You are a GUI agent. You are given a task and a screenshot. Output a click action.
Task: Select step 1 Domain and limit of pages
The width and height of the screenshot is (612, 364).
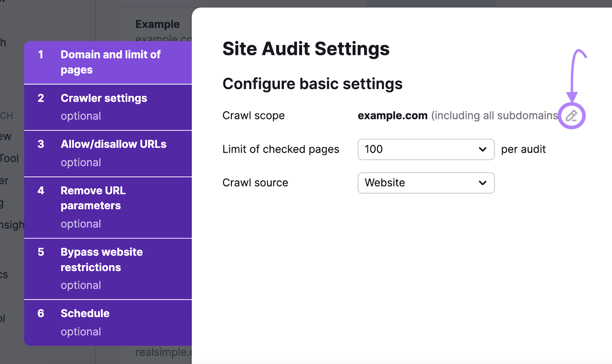click(108, 62)
